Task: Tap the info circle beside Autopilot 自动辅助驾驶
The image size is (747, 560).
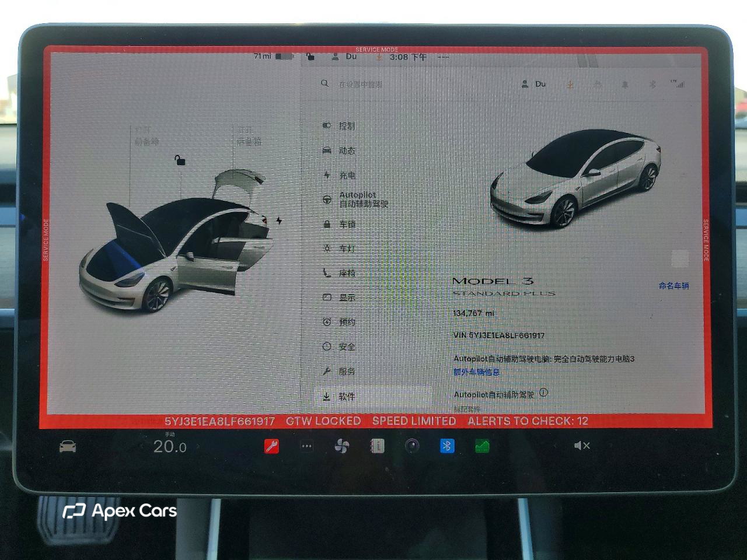Action: coord(543,393)
